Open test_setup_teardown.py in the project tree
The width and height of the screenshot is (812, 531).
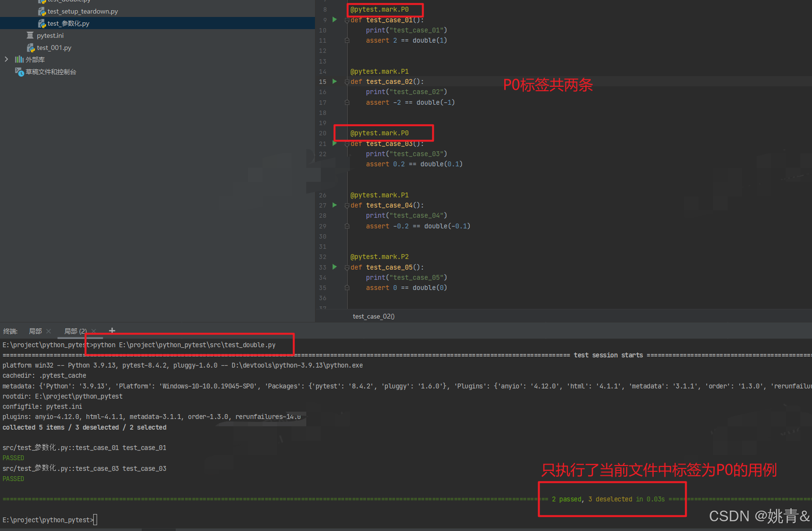tap(83, 11)
